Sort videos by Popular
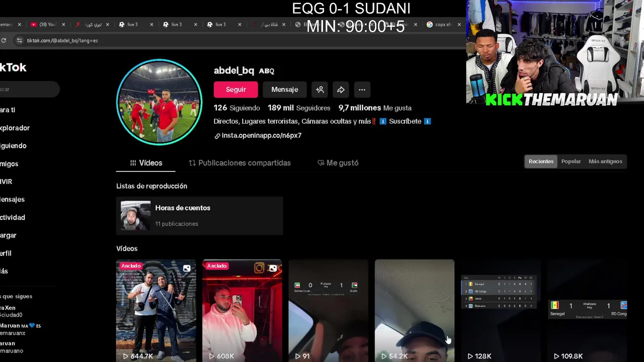644x362 pixels. (571, 161)
